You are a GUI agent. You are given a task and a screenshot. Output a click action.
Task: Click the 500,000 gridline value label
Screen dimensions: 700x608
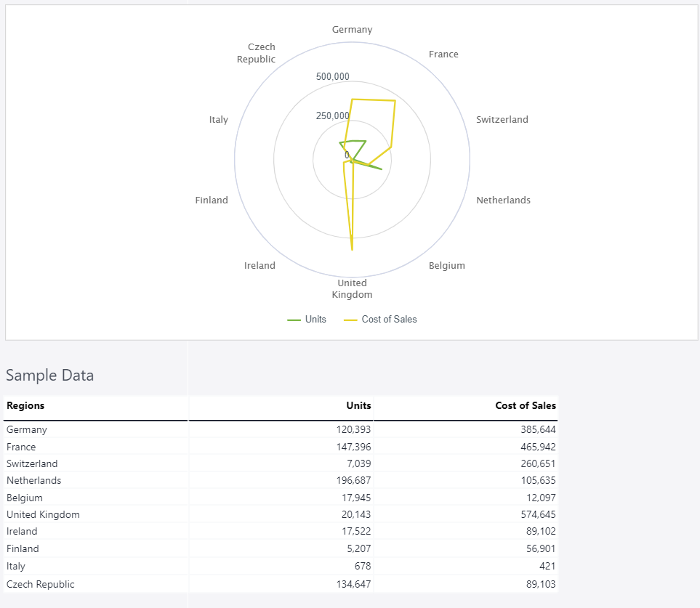point(332,77)
